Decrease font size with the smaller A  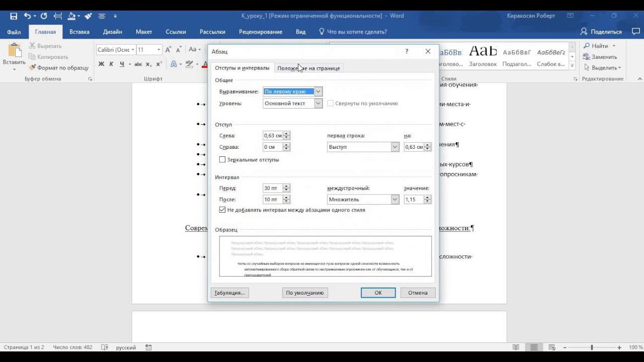pos(178,50)
